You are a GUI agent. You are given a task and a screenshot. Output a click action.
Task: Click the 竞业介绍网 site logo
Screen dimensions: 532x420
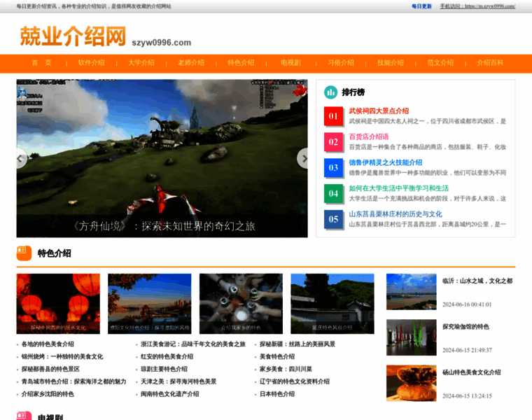[x=73, y=36]
